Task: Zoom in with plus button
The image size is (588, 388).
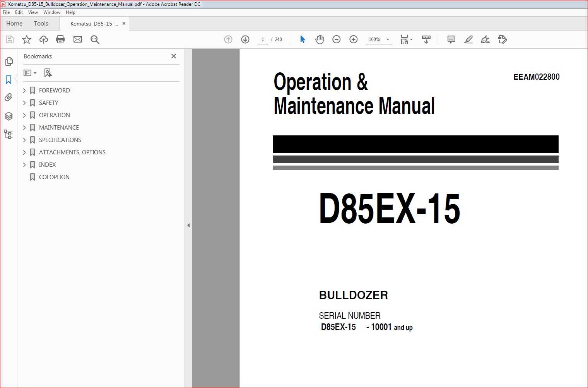Action: [x=354, y=39]
